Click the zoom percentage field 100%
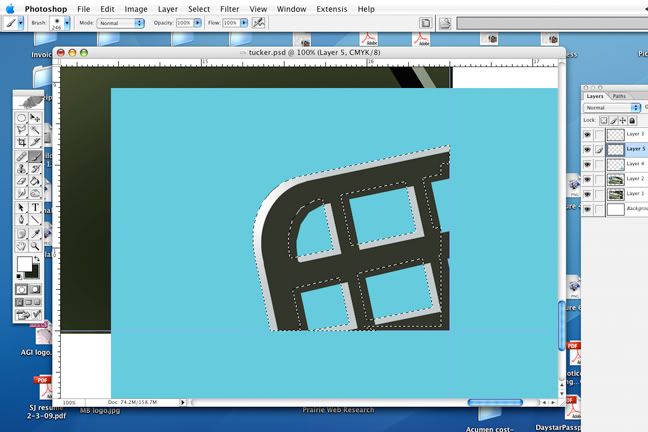 pyautogui.click(x=69, y=402)
